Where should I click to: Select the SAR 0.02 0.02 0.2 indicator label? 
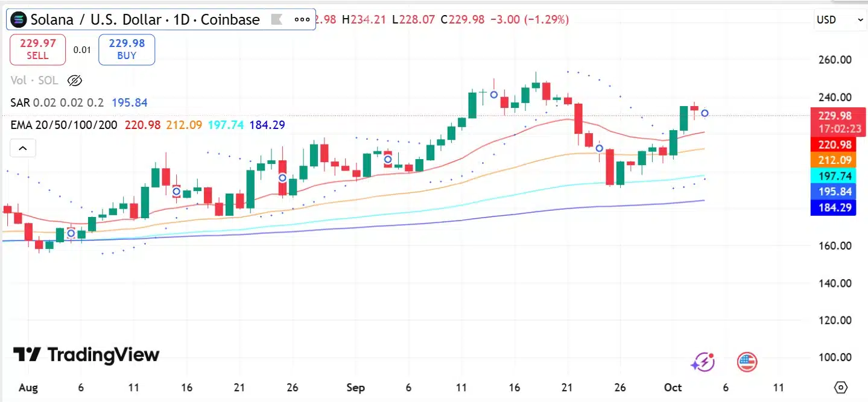point(57,103)
